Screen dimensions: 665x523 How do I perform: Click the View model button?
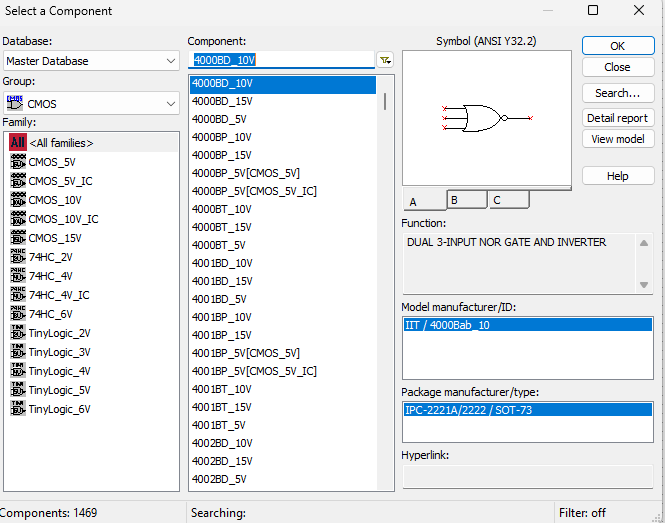(x=617, y=139)
